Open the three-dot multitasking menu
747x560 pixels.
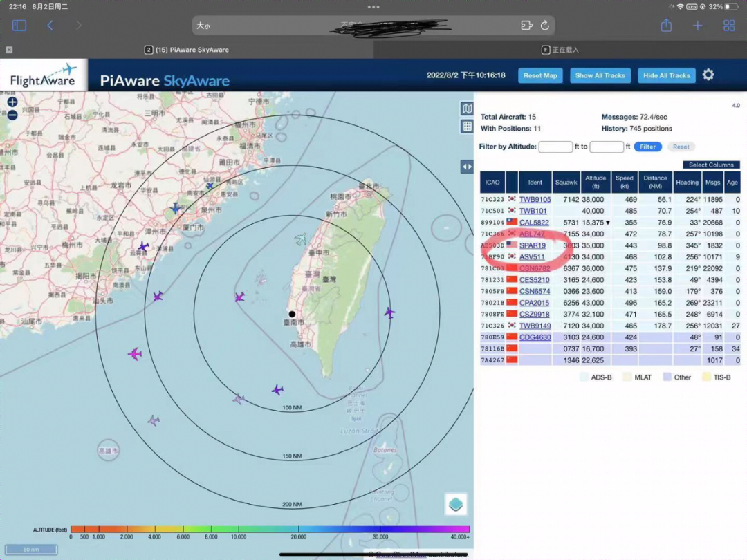point(373,7)
